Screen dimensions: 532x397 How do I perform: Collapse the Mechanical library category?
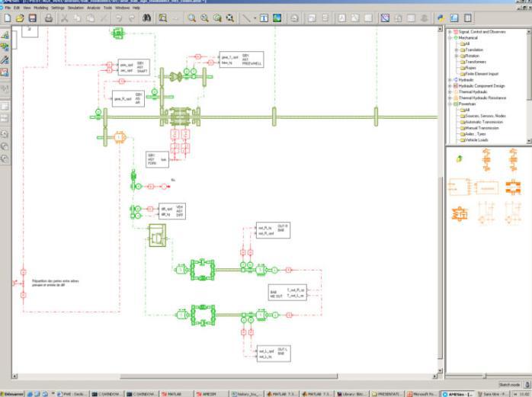point(450,38)
